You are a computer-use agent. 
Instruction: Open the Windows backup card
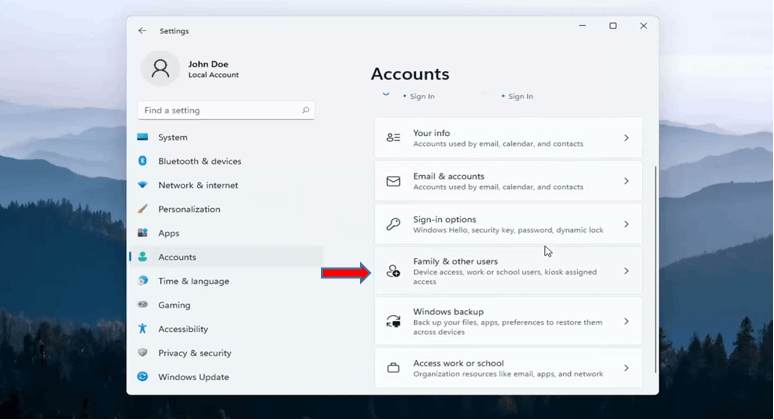(x=508, y=321)
